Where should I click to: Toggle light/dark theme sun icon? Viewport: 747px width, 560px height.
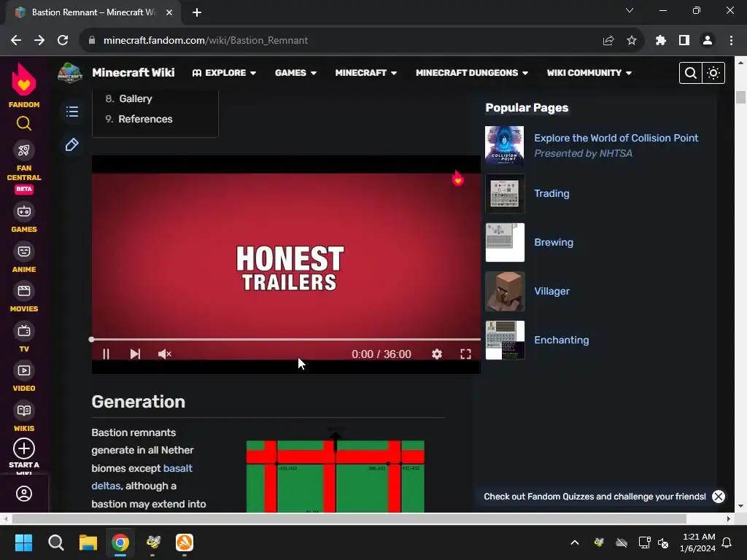tap(713, 73)
